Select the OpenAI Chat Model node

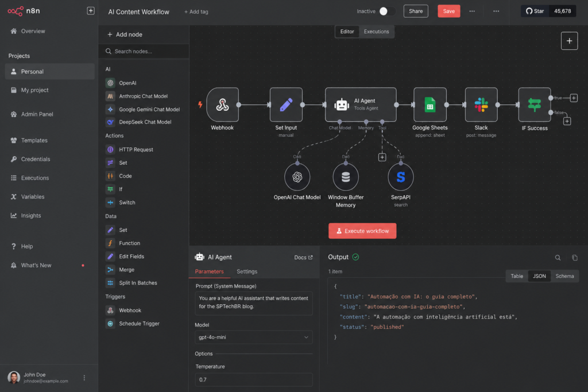click(297, 177)
